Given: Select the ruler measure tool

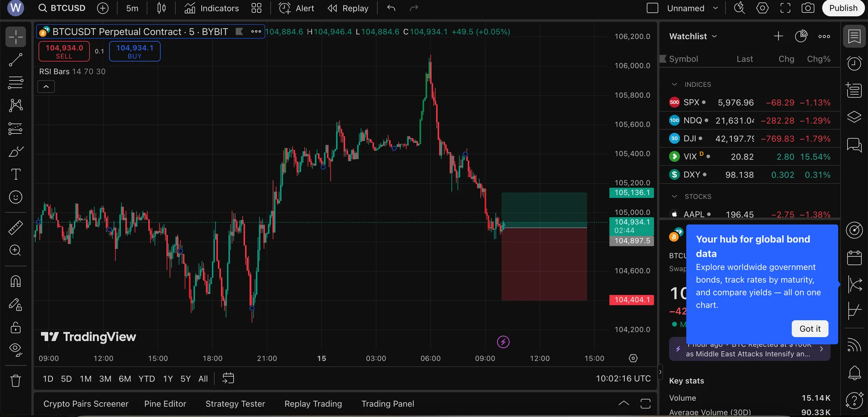Looking at the screenshot, I should click(x=16, y=228).
